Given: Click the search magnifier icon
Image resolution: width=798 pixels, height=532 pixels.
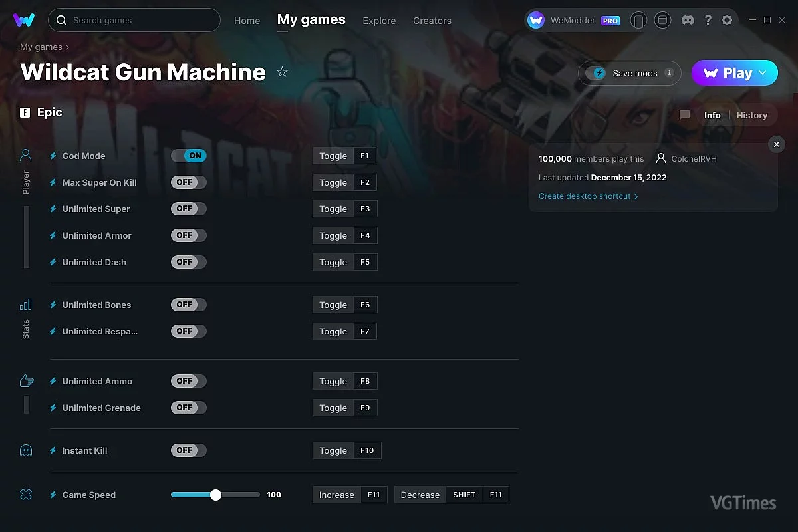Looking at the screenshot, I should click(x=61, y=20).
